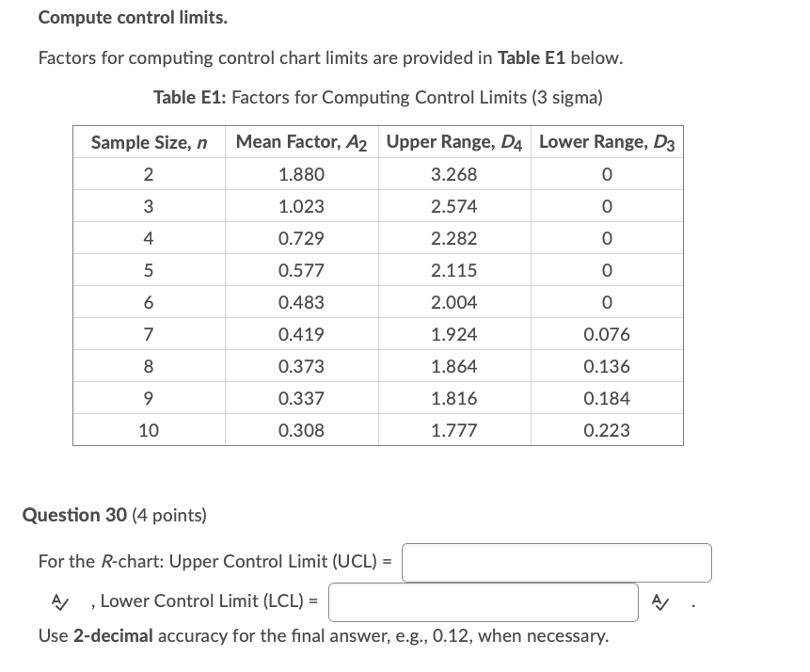
Task: Click the 1.880 cell in the table
Action: tap(302, 174)
